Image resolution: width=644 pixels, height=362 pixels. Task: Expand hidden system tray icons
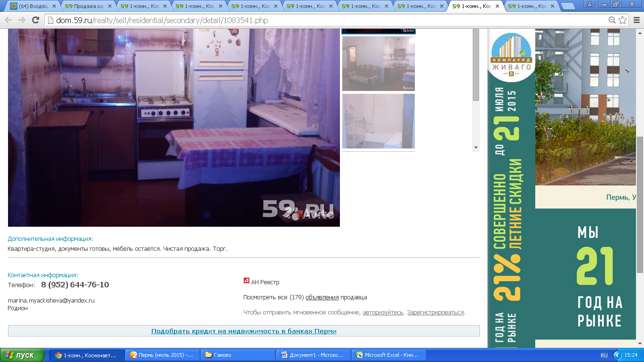pos(617,355)
